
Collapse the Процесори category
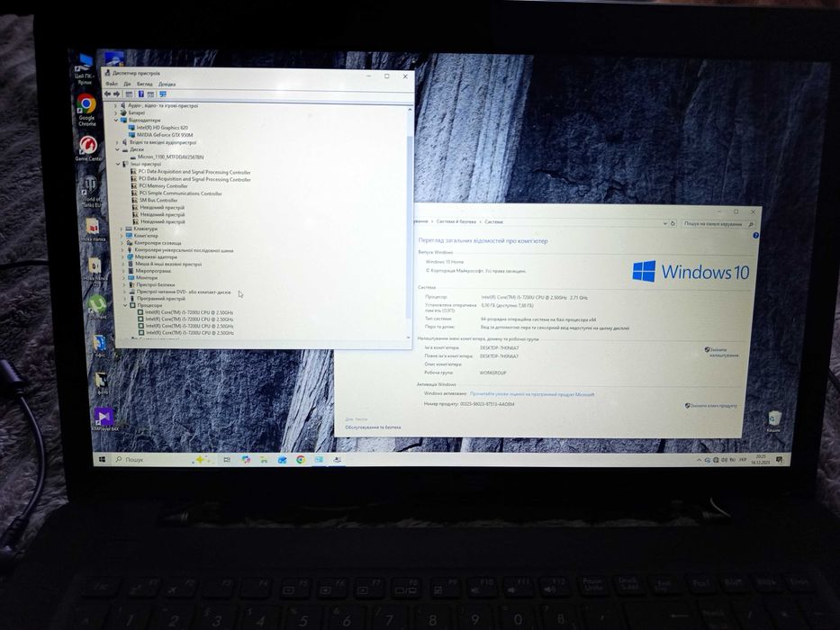click(x=125, y=305)
